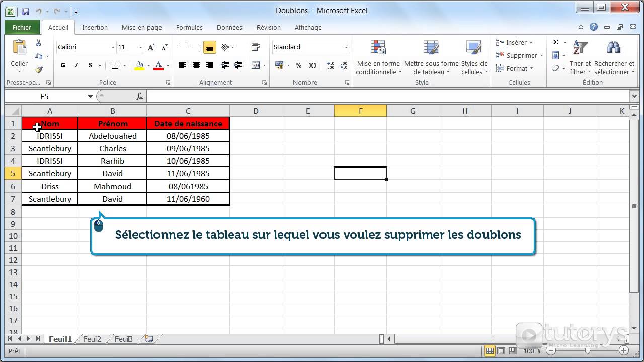This screenshot has width=644, height=362.
Task: Click the increase indent icon
Action: pyautogui.click(x=238, y=65)
